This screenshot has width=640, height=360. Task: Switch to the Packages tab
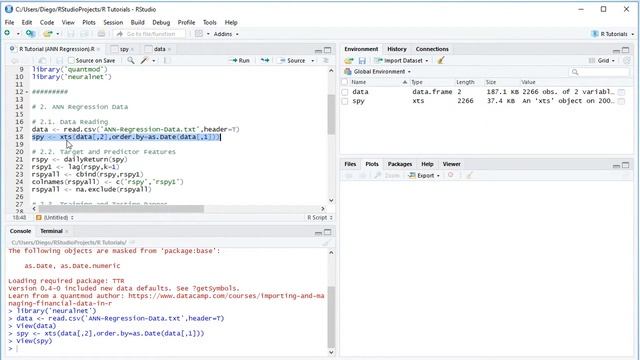pyautogui.click(x=400, y=164)
